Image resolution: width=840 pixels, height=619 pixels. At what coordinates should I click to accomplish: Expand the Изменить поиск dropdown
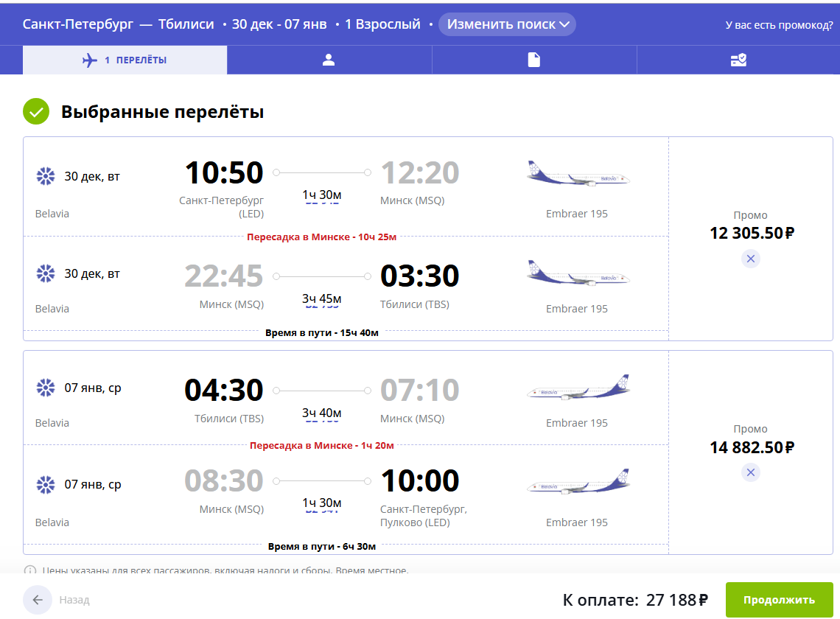[507, 24]
